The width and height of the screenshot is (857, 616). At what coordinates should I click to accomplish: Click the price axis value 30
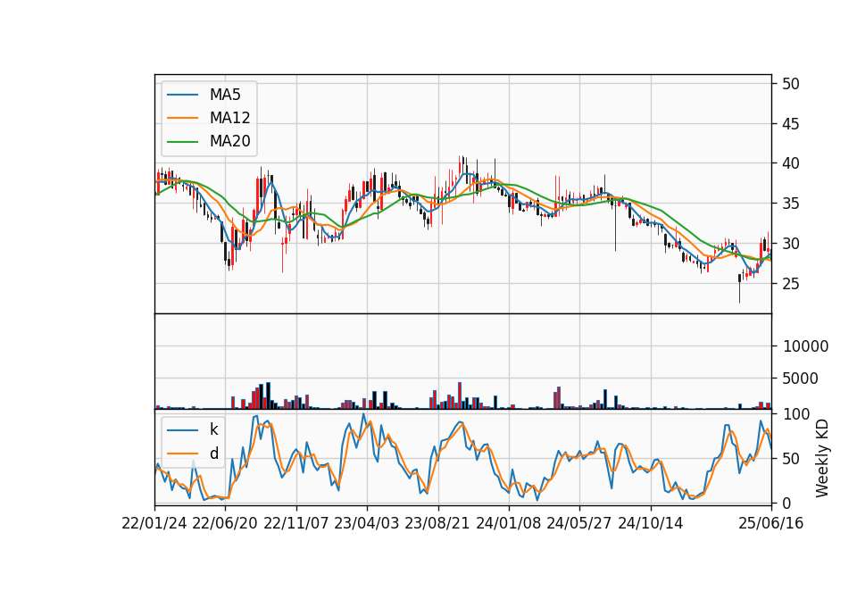click(790, 244)
